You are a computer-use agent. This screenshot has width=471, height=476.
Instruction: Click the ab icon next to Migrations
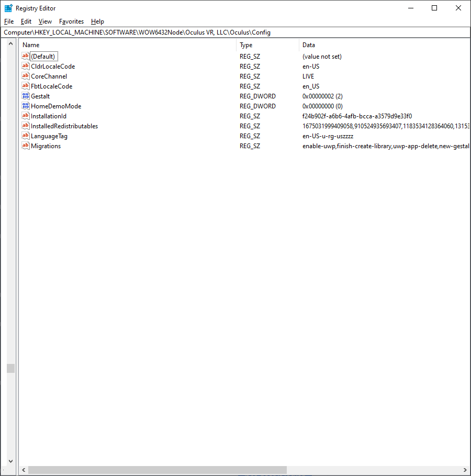[25, 146]
